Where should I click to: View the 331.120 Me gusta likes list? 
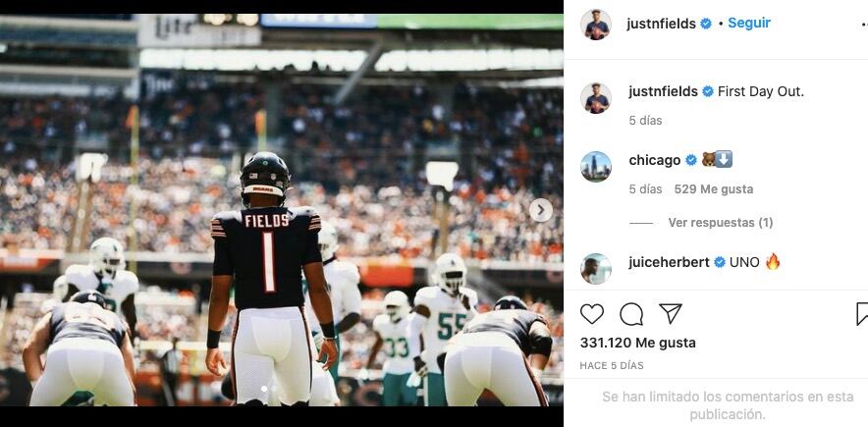coord(637,343)
